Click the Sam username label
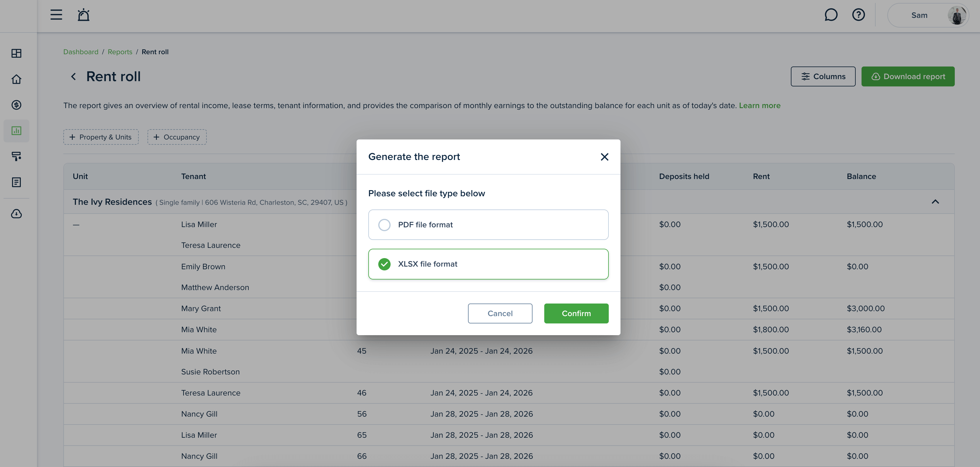The width and height of the screenshot is (980, 467). 919,15
